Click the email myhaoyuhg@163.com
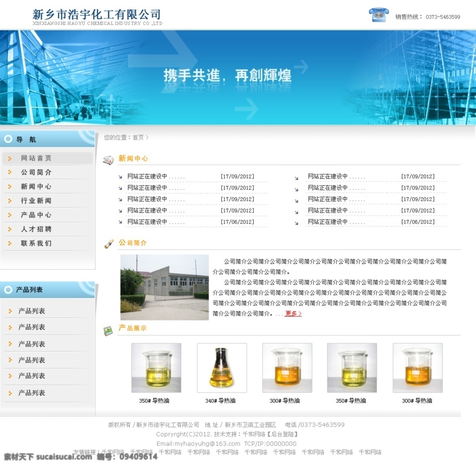Image resolution: width=476 pixels, height=466 pixels. pyautogui.click(x=207, y=444)
